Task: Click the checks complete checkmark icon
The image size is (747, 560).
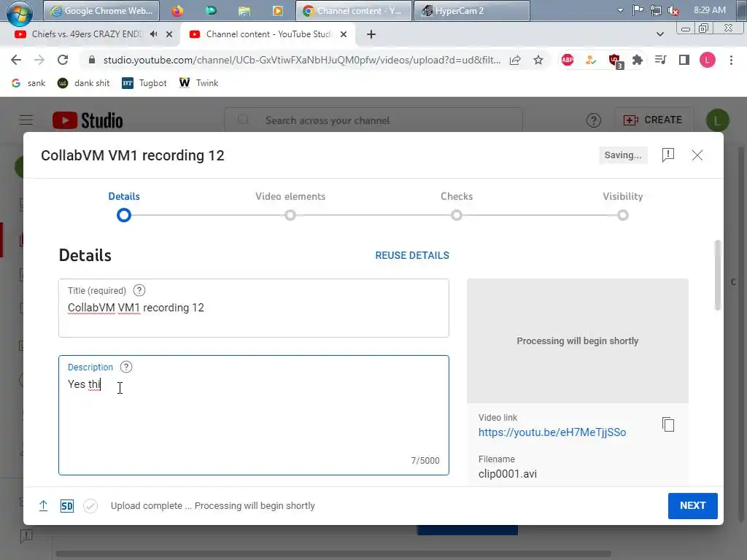Action: [90, 506]
